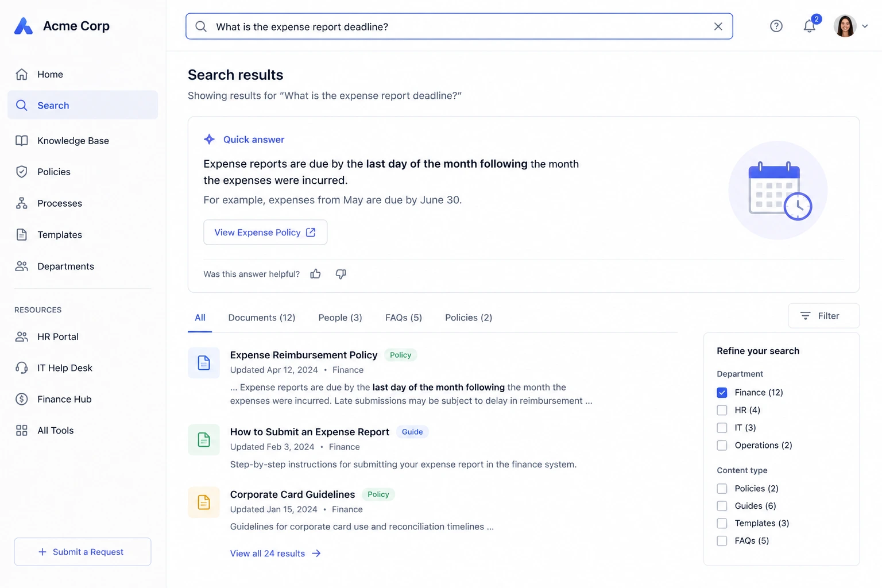Select Search in sidebar
882x588 pixels.
tap(83, 105)
